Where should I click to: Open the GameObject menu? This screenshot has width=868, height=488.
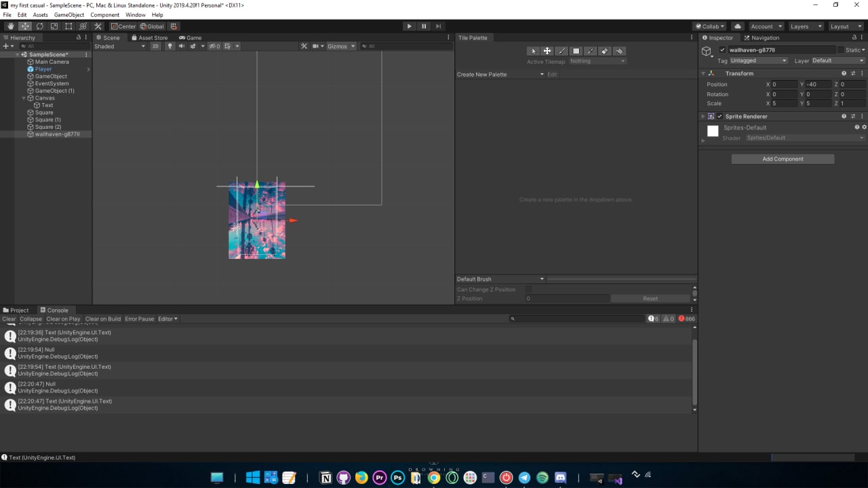pos(69,15)
